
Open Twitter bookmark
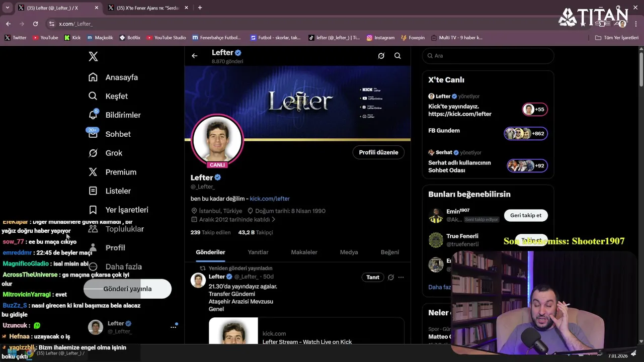click(15, 38)
